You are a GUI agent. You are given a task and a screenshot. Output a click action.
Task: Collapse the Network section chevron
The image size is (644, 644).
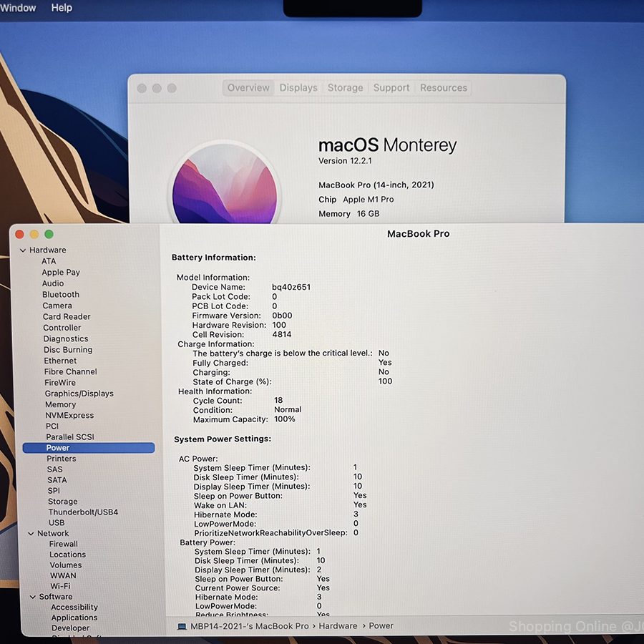coord(31,534)
